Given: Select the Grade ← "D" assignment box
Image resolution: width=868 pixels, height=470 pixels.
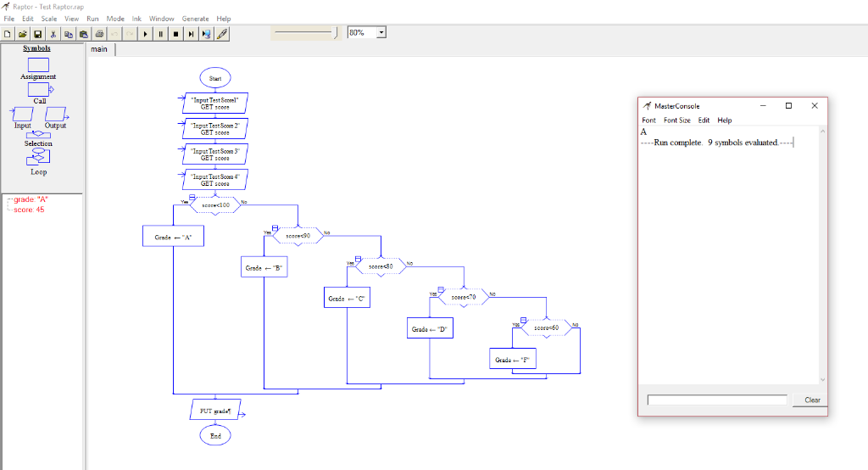Looking at the screenshot, I should (430, 328).
